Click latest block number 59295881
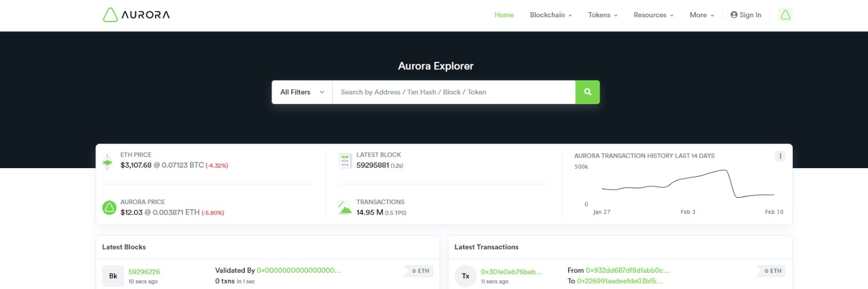This screenshot has width=868, height=289. 372,165
